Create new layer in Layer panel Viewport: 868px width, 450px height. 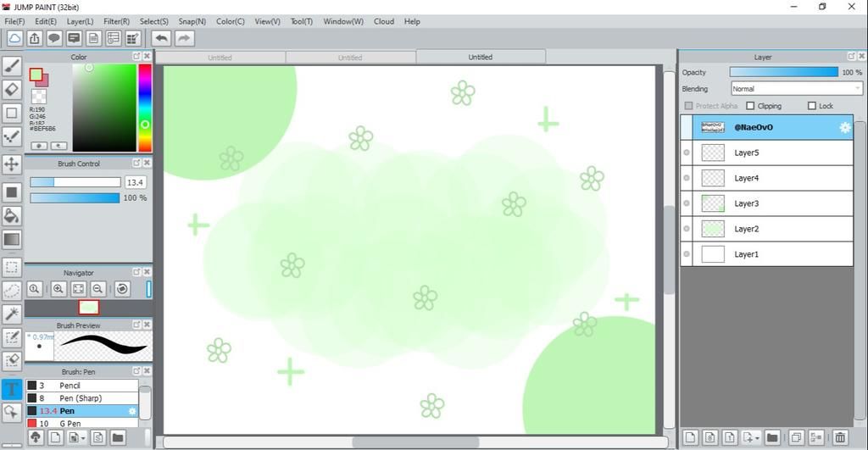point(690,437)
